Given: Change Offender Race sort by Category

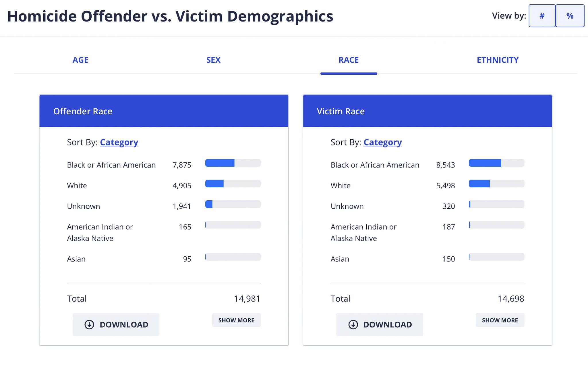Looking at the screenshot, I should (119, 142).
